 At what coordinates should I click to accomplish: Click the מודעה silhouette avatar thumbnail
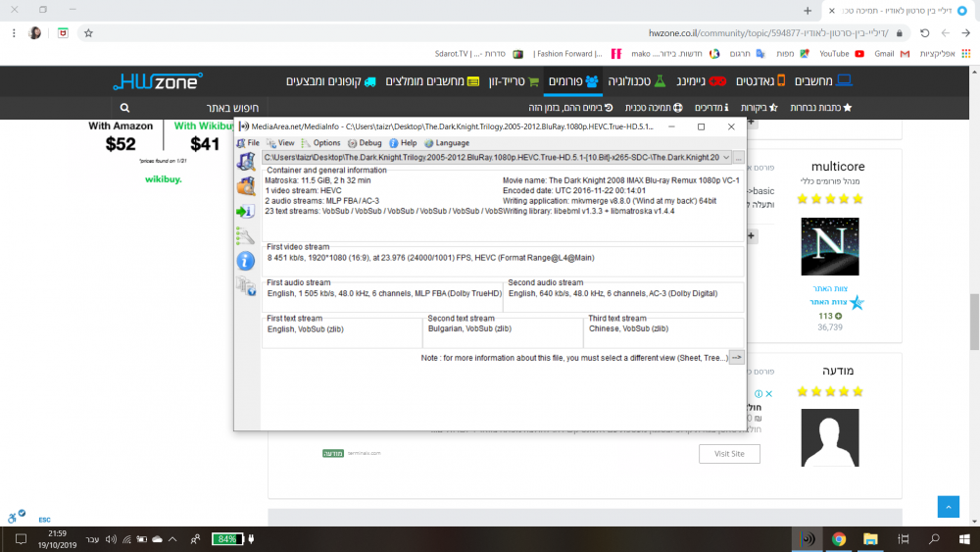(830, 437)
